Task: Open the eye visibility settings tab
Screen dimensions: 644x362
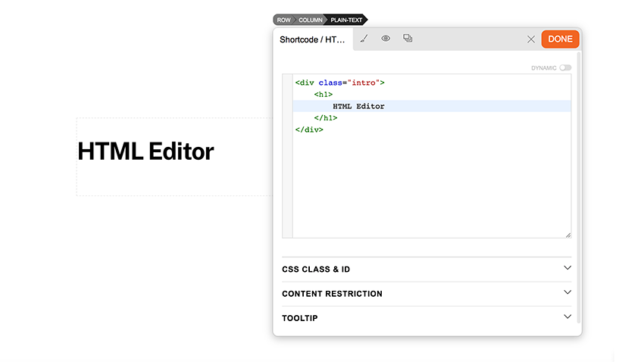Action: [386, 39]
